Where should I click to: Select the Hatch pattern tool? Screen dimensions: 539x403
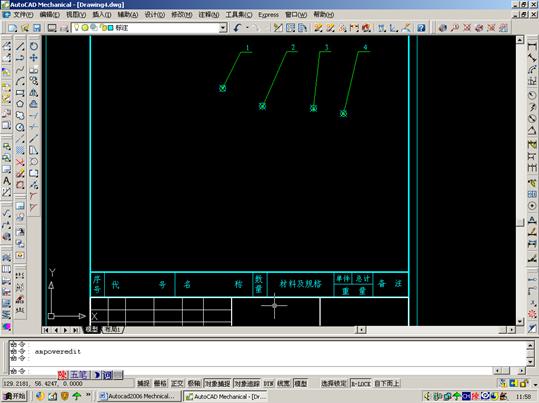[x=20, y=150]
